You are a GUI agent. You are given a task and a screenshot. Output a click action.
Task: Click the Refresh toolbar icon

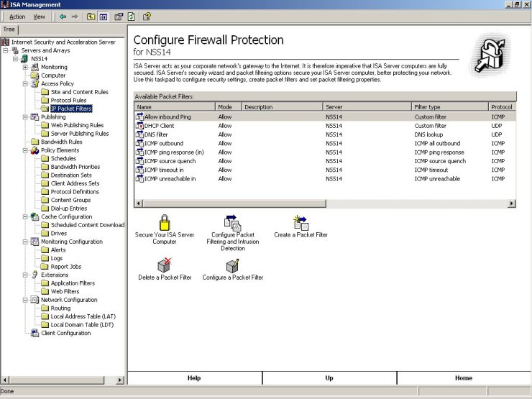click(x=132, y=17)
